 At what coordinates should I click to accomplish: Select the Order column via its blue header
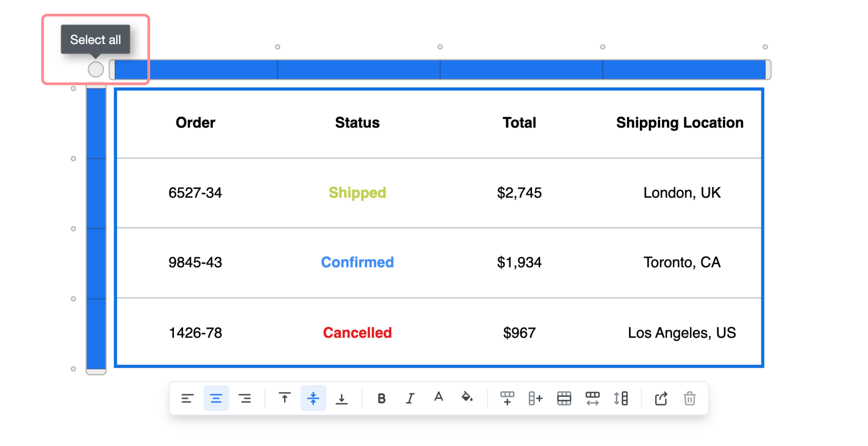(x=195, y=69)
